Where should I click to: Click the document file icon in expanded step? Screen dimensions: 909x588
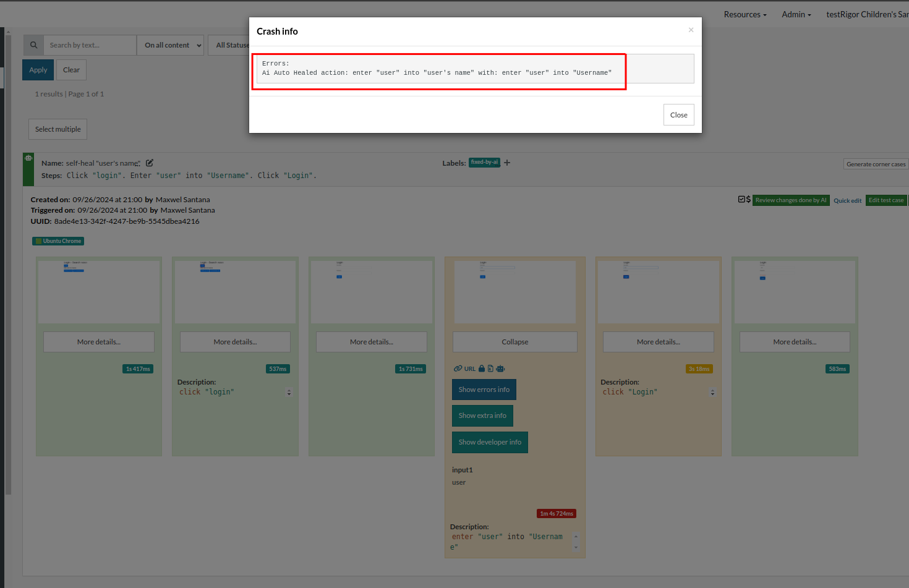pos(490,369)
